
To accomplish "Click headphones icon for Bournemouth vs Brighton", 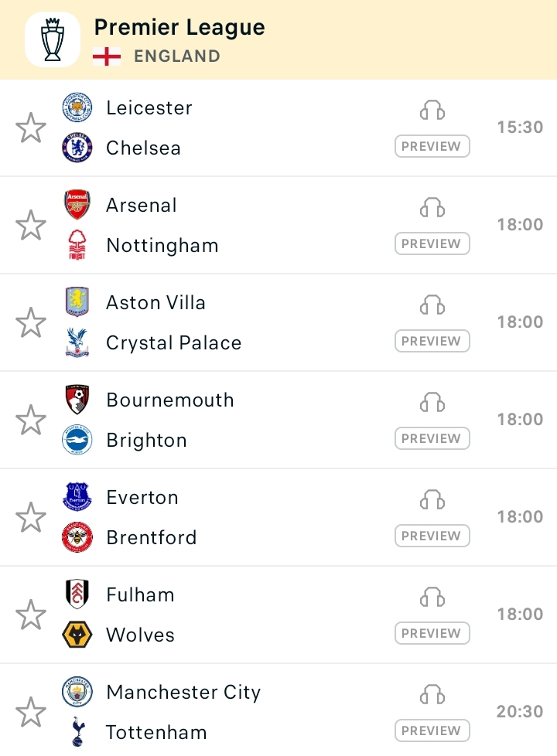I will [432, 402].
